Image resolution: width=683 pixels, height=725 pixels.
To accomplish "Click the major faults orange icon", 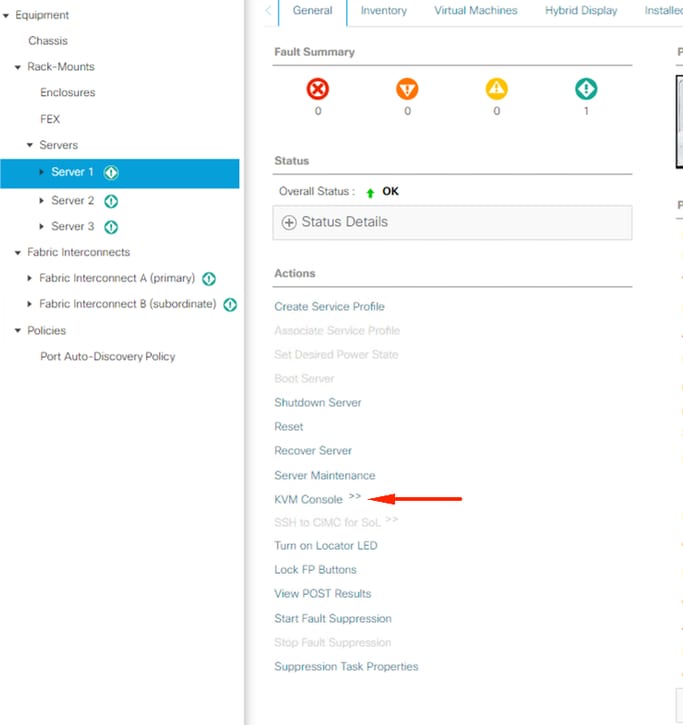I will pos(407,89).
